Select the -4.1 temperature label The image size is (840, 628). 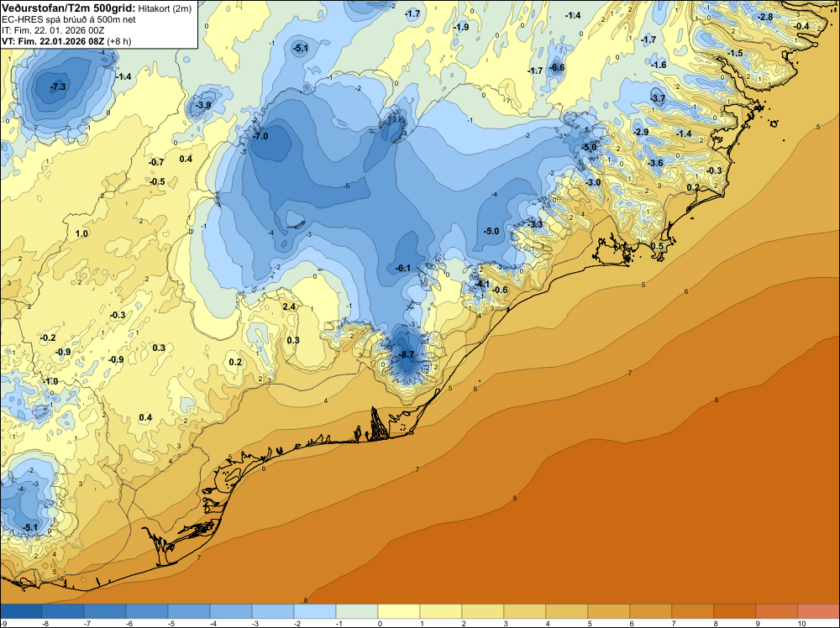[x=481, y=284]
